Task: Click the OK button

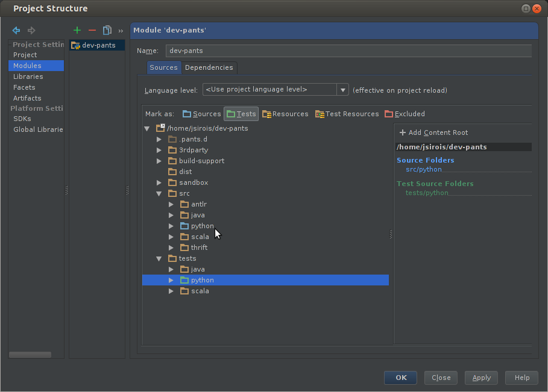Action: pyautogui.click(x=401, y=378)
